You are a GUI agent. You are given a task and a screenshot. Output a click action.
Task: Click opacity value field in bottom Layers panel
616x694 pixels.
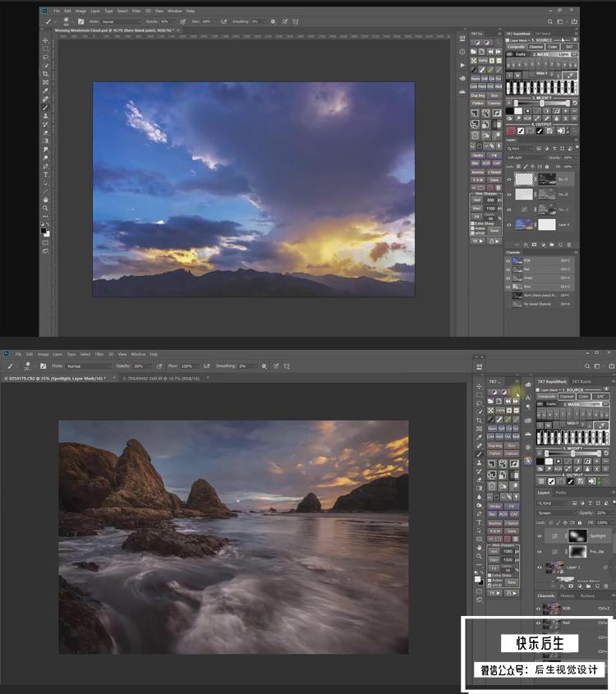[x=601, y=513]
